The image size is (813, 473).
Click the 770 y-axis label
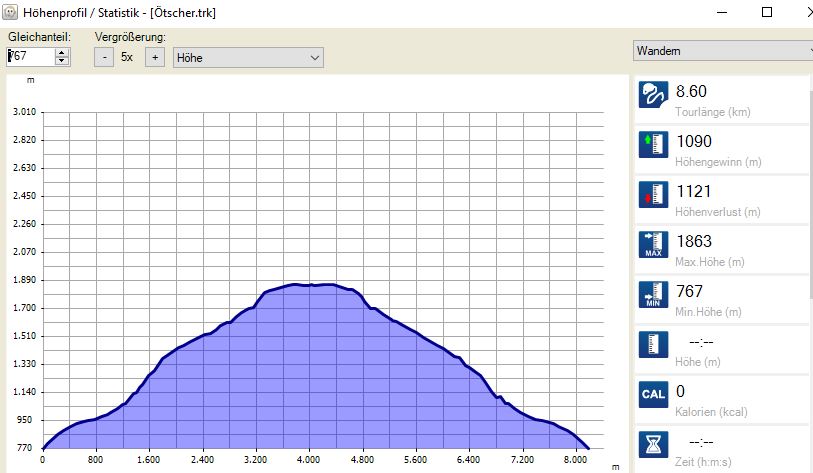(x=24, y=448)
